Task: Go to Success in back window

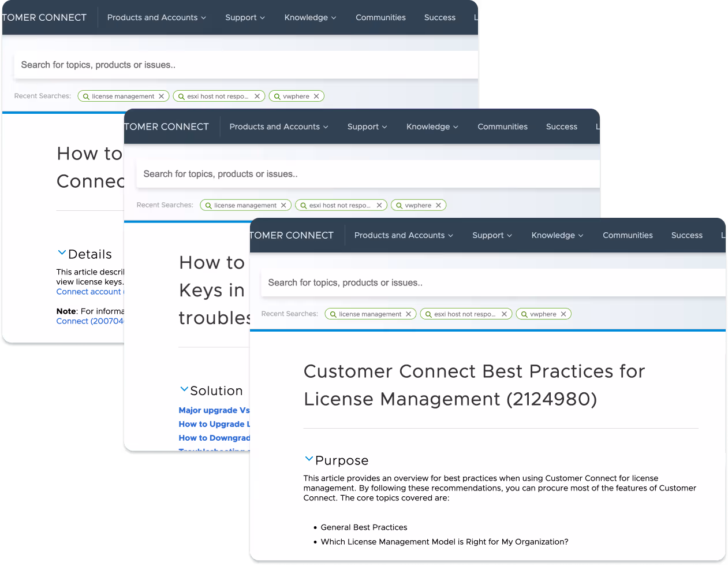Action: [440, 17]
